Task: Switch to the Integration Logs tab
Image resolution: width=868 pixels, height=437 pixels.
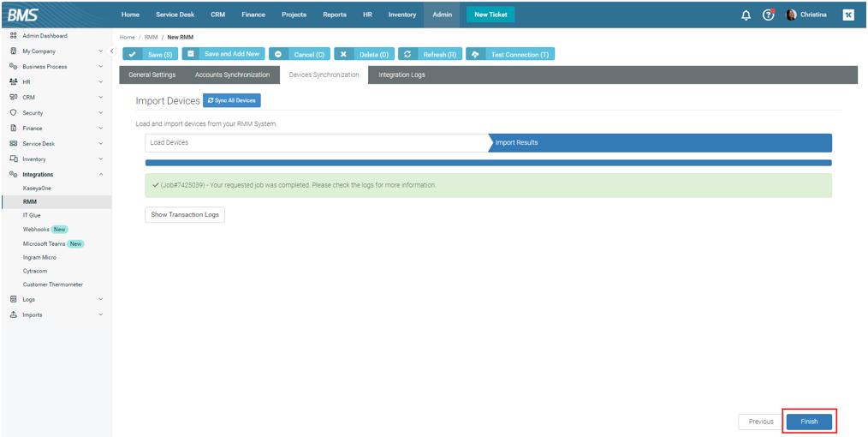Action: 401,75
